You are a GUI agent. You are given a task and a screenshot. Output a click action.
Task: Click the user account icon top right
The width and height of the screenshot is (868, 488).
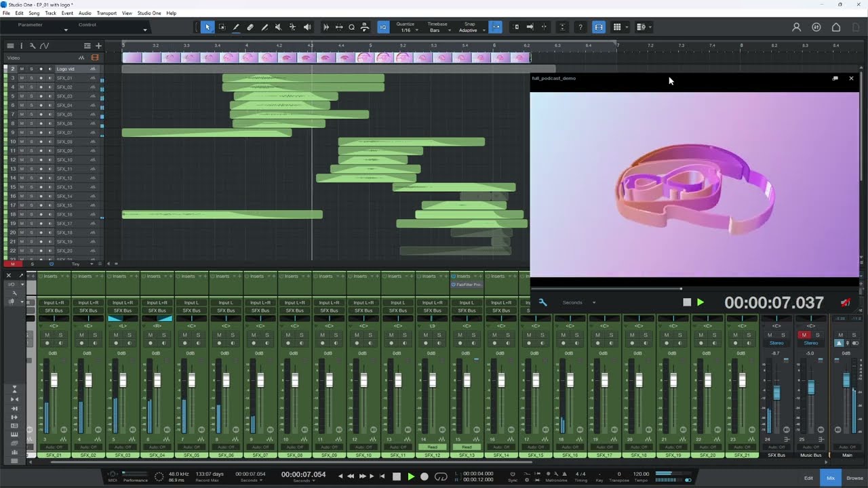point(797,27)
